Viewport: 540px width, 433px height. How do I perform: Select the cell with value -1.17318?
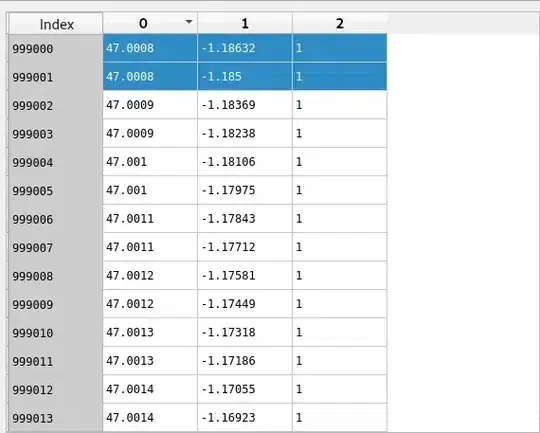(x=245, y=332)
